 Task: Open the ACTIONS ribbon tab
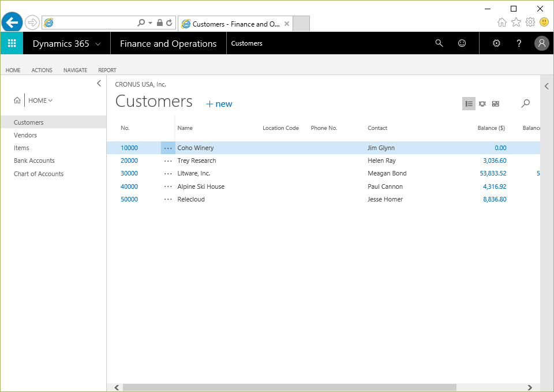click(42, 70)
